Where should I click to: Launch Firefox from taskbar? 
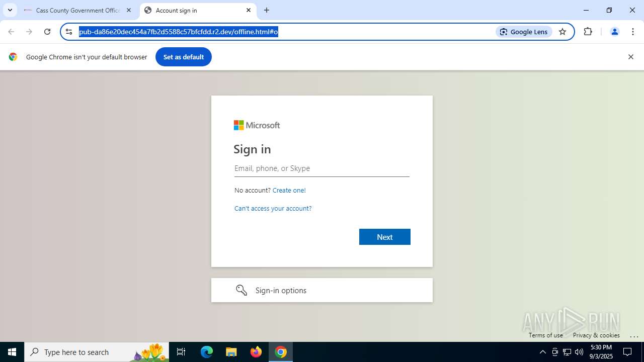tap(256, 352)
